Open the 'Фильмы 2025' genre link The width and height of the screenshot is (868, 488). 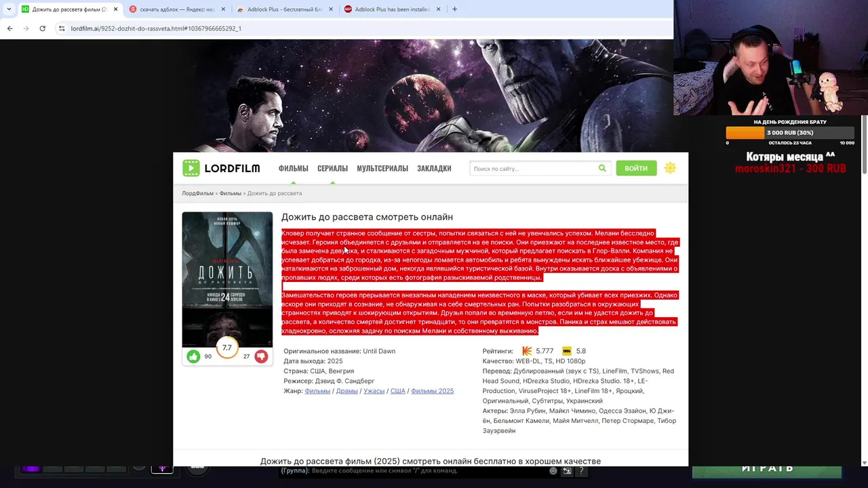point(432,391)
